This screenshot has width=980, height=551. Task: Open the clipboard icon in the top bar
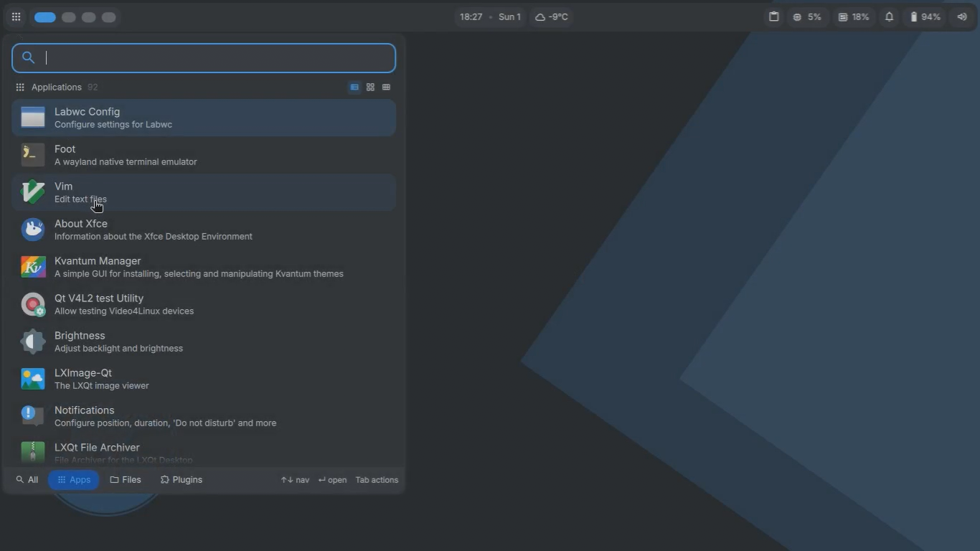point(774,17)
